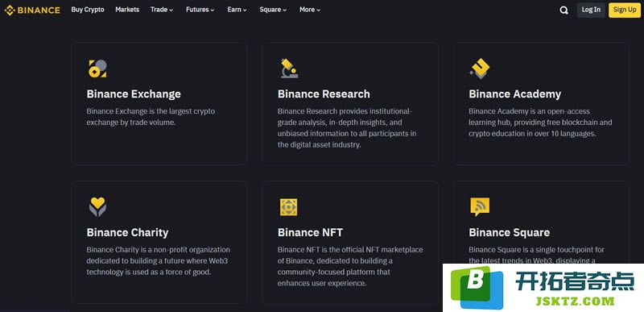The width and height of the screenshot is (644, 312).
Task: Click the Binance NFT square icon
Action: (x=288, y=207)
